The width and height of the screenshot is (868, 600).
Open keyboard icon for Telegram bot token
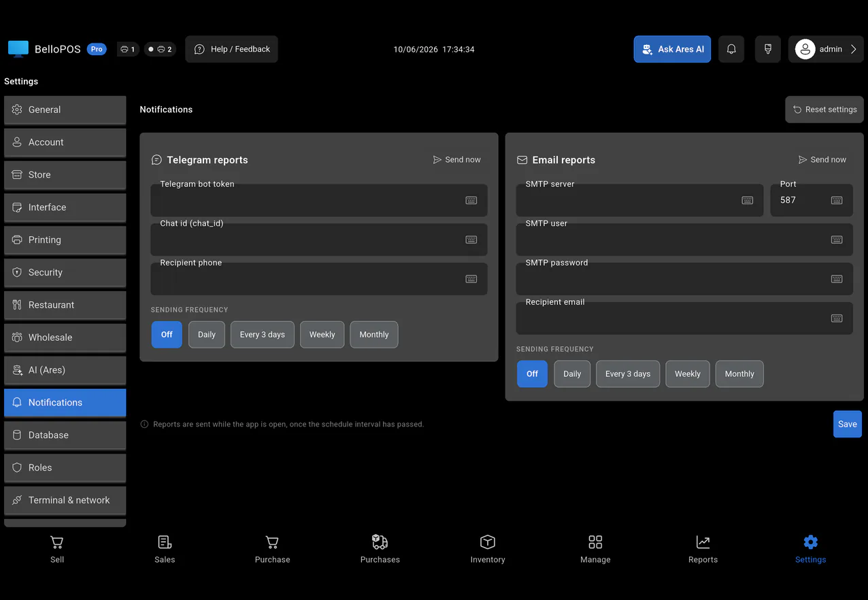point(471,200)
